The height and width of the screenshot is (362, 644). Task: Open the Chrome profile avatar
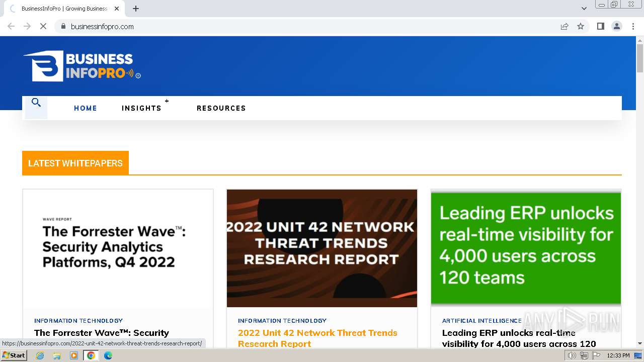tap(617, 26)
